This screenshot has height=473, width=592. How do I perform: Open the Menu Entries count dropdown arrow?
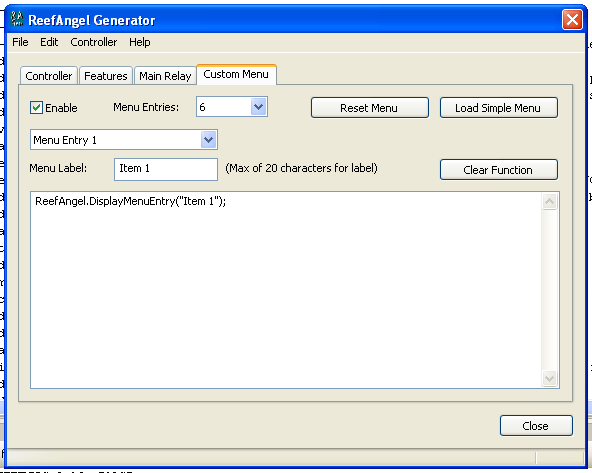(x=259, y=107)
